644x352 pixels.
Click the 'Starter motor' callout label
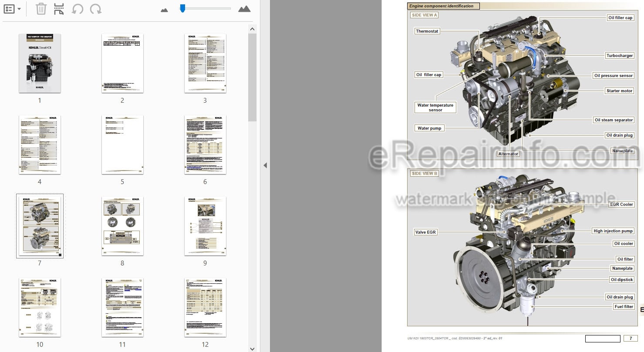[619, 91]
